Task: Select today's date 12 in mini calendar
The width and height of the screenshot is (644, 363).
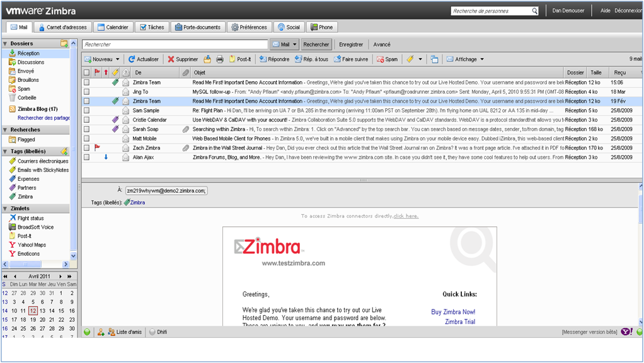Action: pos(33,311)
